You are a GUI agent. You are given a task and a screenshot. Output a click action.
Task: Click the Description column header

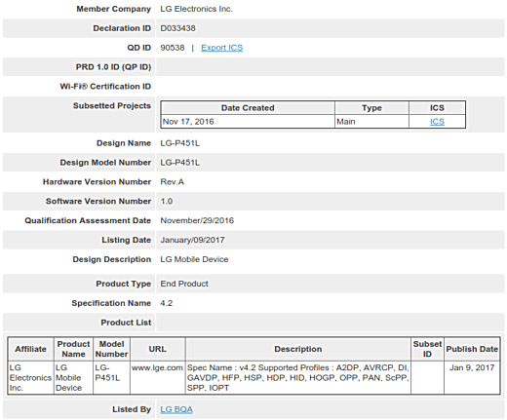coord(298,349)
